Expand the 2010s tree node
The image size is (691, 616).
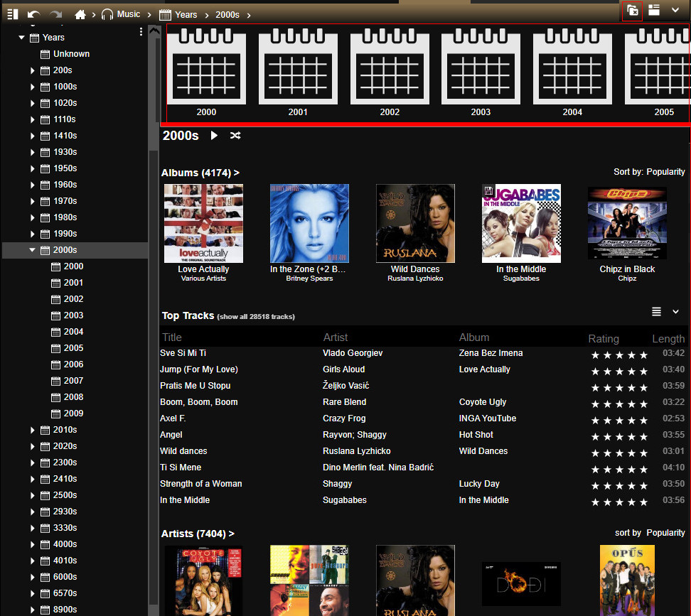point(33,430)
